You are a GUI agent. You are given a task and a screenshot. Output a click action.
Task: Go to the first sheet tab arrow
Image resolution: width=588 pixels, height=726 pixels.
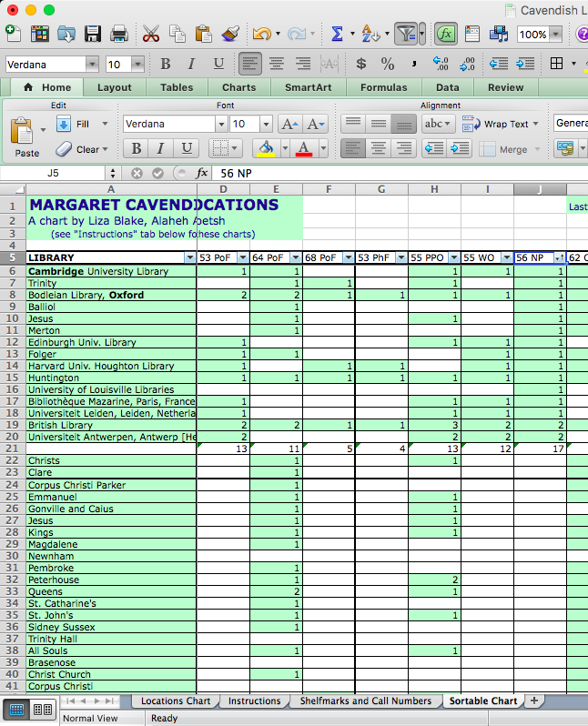(70, 701)
